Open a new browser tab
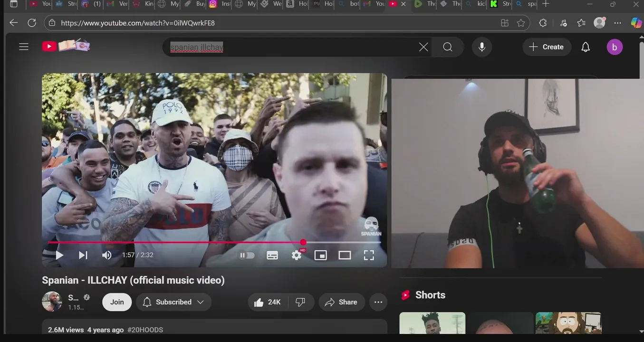Screen dimensions: 644x342 coord(546,4)
